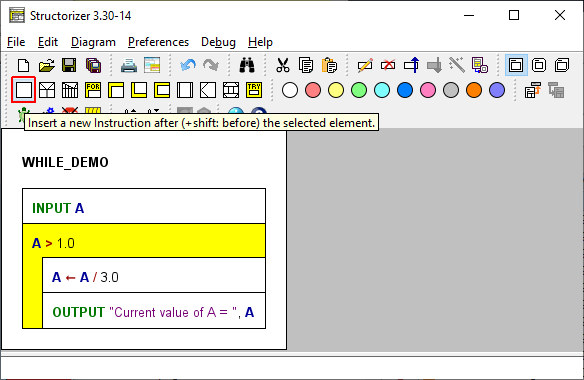Cut the selected element with scissors icon
The height and width of the screenshot is (380, 584).
(283, 66)
